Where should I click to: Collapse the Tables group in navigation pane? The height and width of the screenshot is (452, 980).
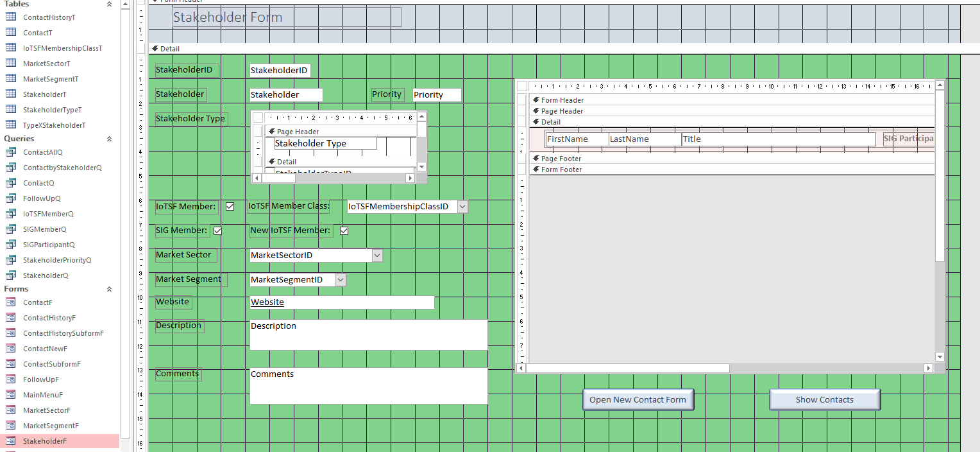pos(109,4)
